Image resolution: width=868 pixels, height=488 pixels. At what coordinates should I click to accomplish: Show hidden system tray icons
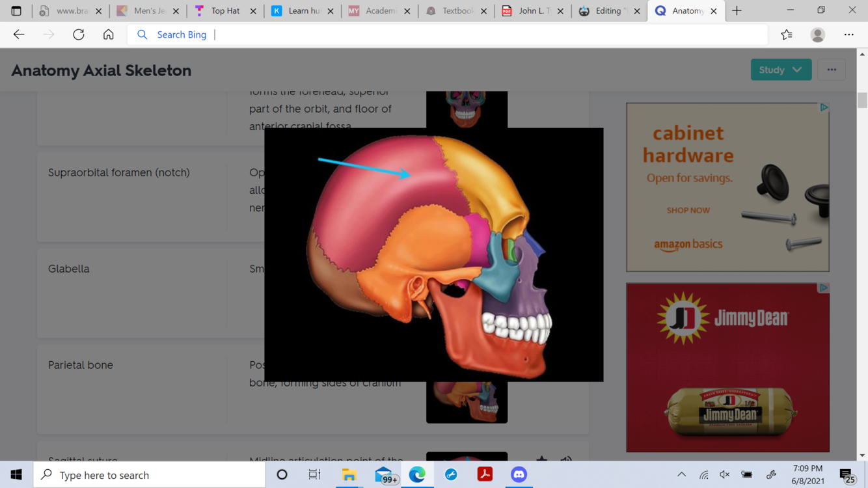point(681,475)
